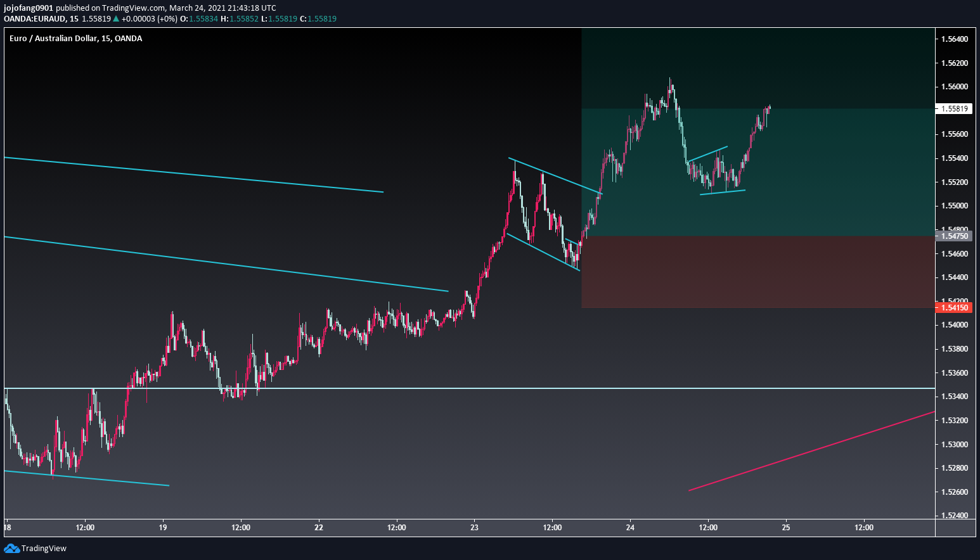Screen dimensions: 980x560
Task: Click the 1.52800 price axis label
Action: 955,468
